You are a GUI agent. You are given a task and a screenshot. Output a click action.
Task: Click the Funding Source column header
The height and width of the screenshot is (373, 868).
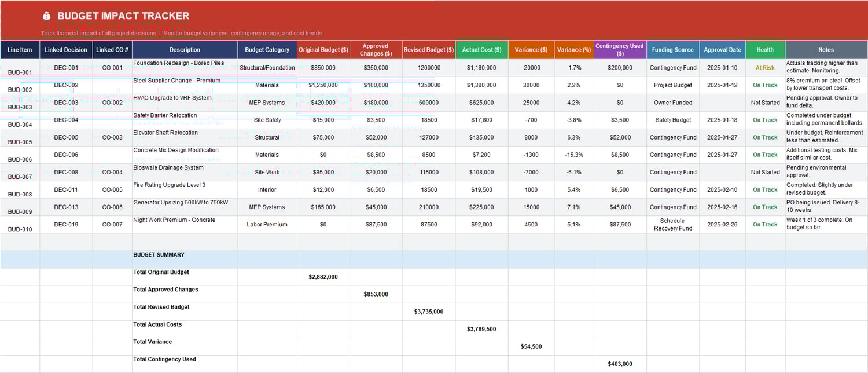(672, 50)
